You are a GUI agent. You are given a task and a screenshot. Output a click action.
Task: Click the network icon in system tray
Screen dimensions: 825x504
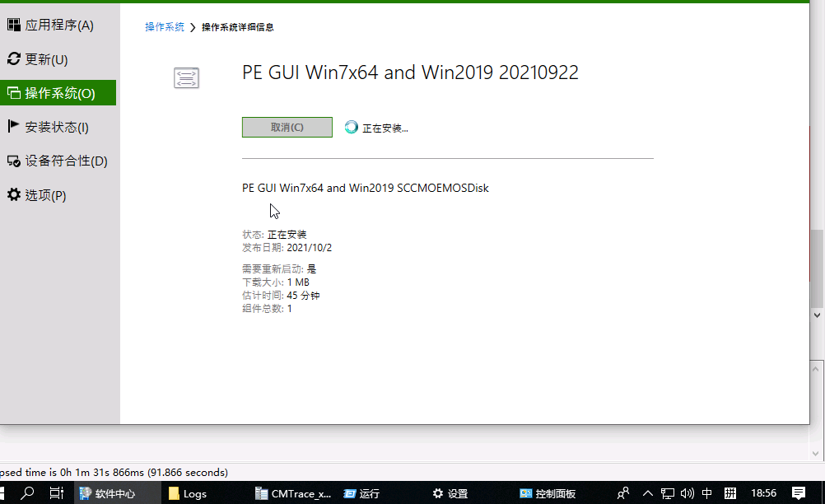pos(667,493)
